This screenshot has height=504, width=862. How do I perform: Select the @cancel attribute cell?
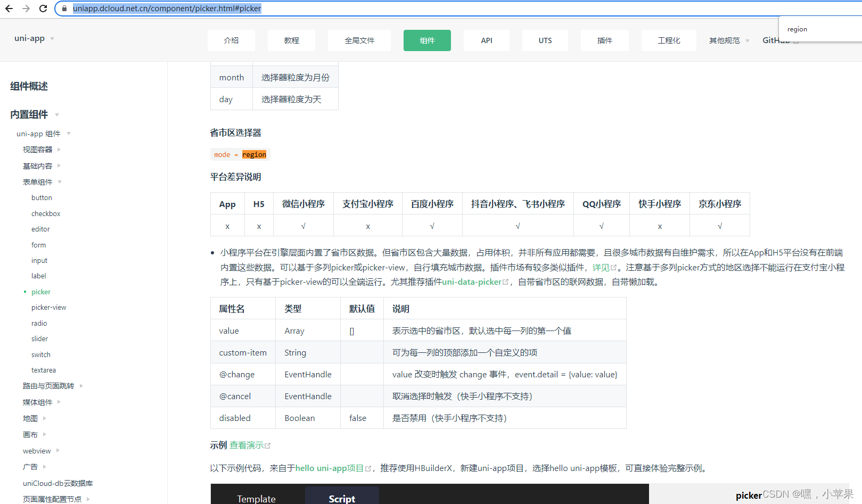coord(243,396)
